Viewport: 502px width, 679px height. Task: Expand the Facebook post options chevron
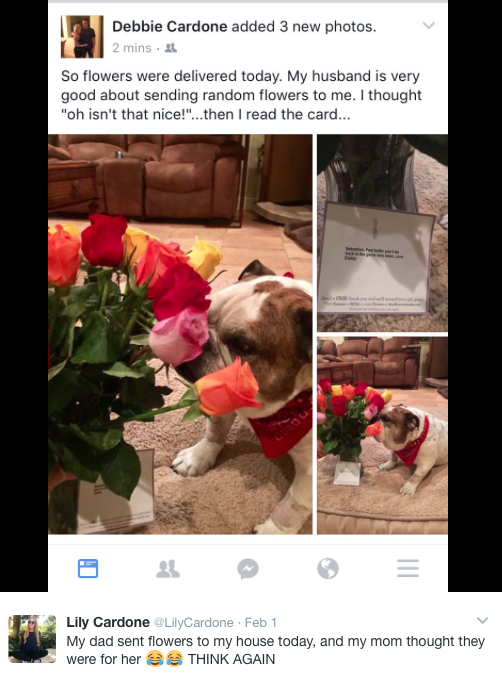pos(428,26)
